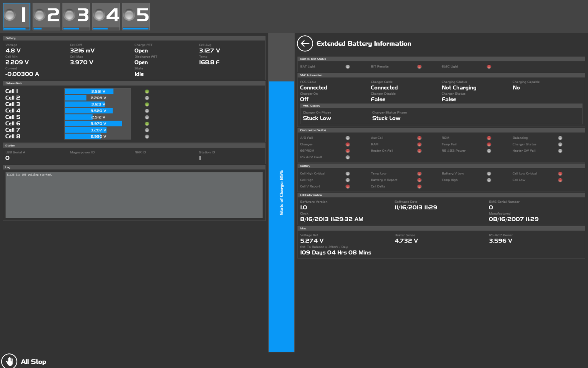Toggle the Cell 3 balance gate indicator

pyautogui.click(x=147, y=104)
